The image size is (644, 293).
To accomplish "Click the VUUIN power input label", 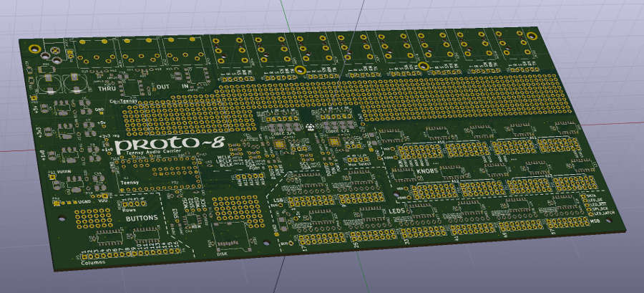I will (x=64, y=172).
